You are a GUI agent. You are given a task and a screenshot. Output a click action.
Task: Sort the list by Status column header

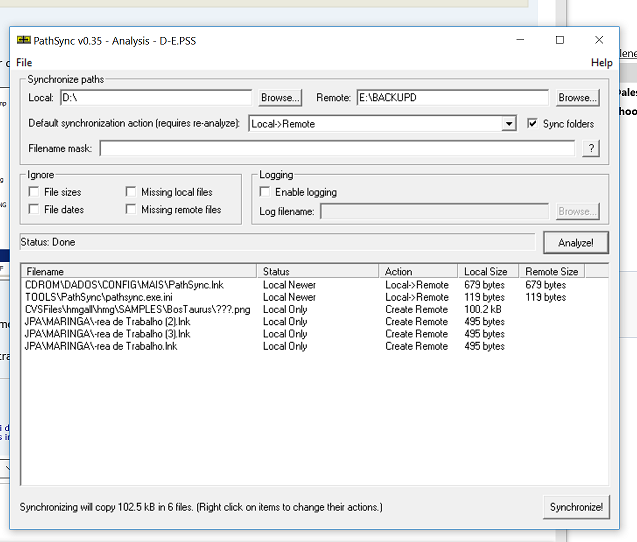coord(319,271)
